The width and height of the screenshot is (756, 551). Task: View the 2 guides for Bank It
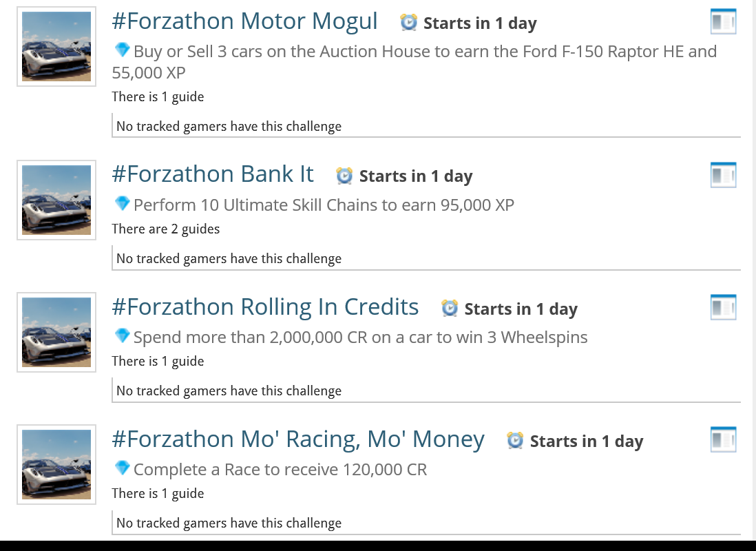click(x=166, y=229)
